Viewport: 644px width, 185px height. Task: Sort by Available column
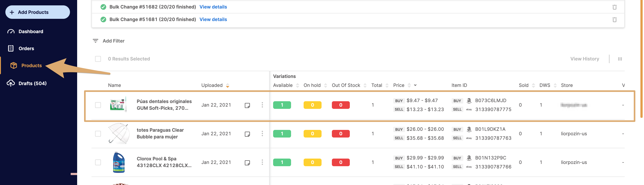[297, 85]
